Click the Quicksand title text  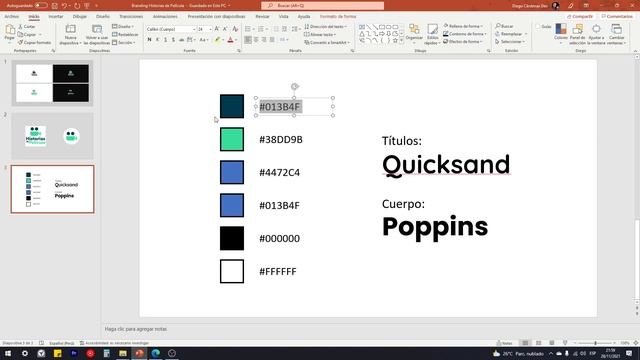point(446,164)
